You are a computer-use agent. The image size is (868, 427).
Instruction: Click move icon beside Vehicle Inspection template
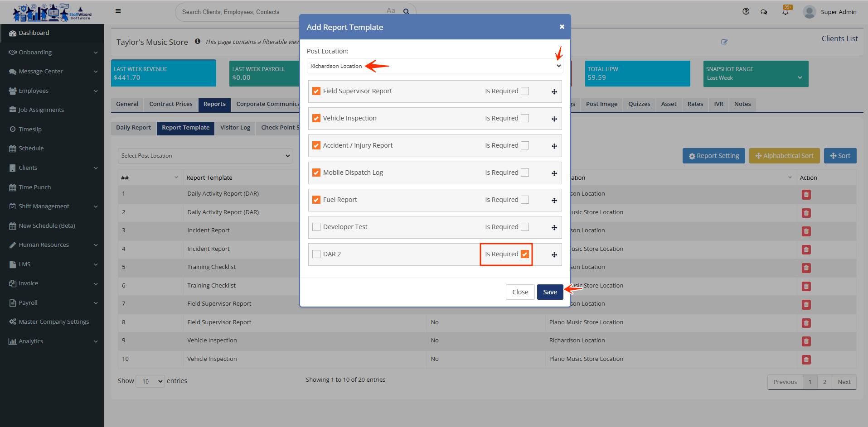tap(554, 119)
